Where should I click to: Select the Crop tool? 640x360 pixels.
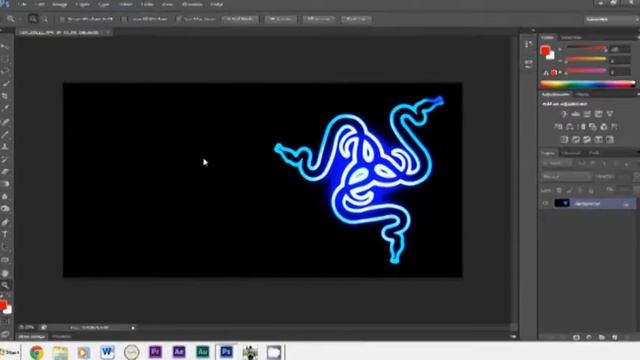click(5, 96)
